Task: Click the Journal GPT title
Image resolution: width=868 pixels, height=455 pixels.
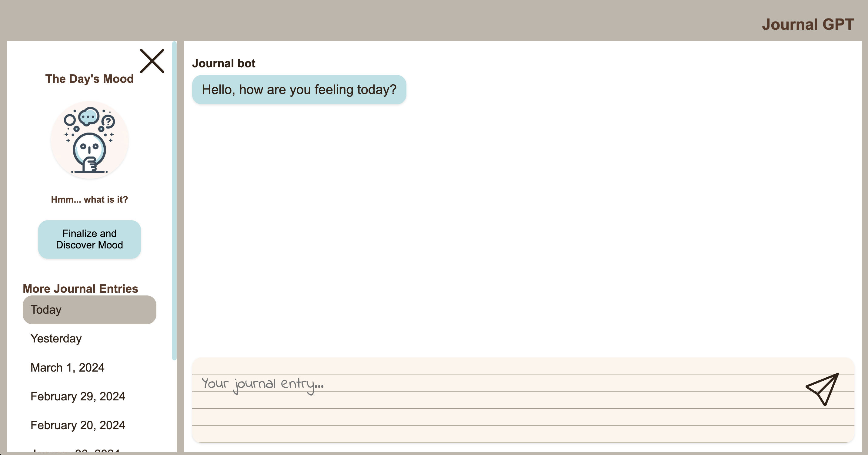Action: tap(808, 24)
